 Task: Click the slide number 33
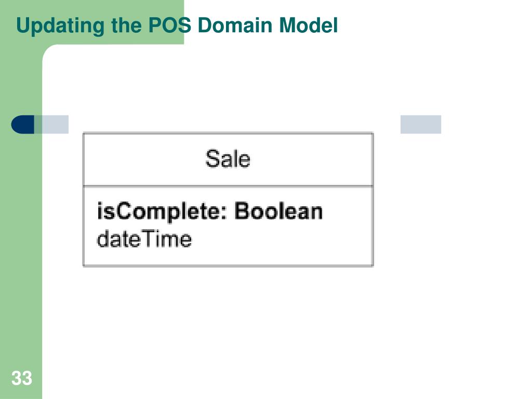click(22, 378)
